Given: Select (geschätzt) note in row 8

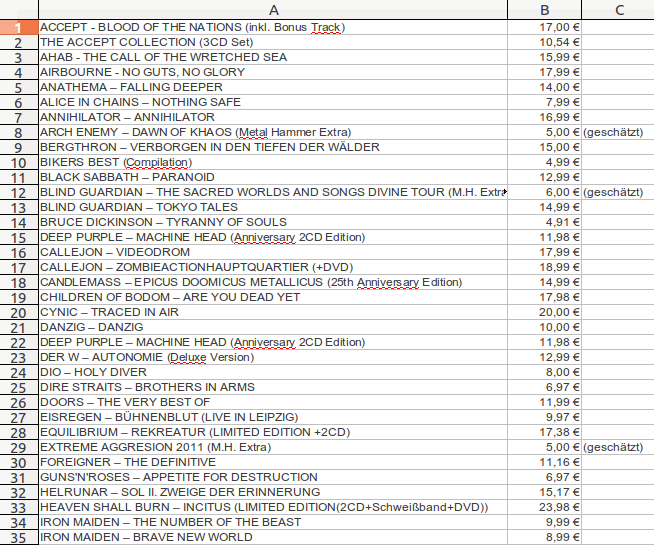Looking at the screenshot, I should click(618, 133).
